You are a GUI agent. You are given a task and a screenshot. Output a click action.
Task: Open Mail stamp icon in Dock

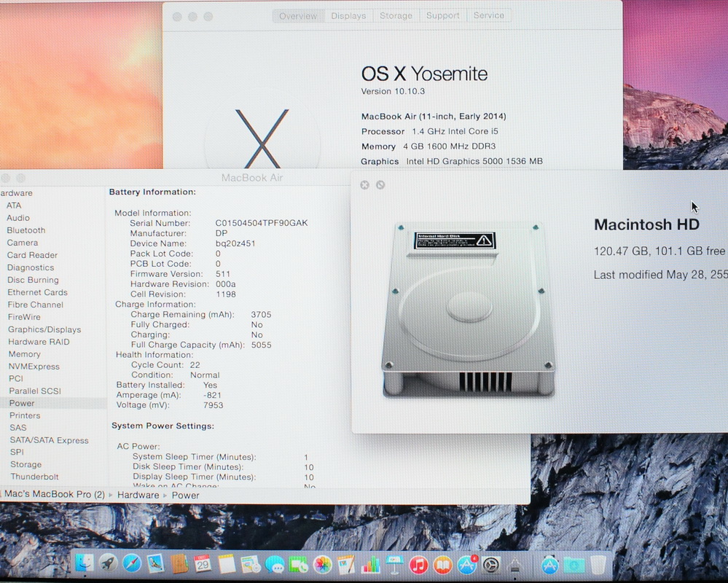[155, 564]
